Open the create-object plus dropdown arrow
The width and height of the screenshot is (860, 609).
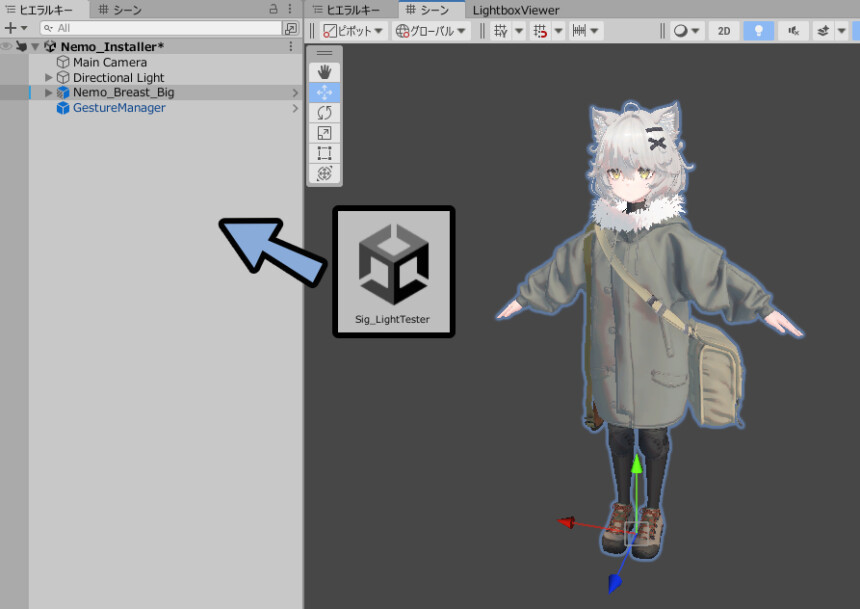(24, 28)
